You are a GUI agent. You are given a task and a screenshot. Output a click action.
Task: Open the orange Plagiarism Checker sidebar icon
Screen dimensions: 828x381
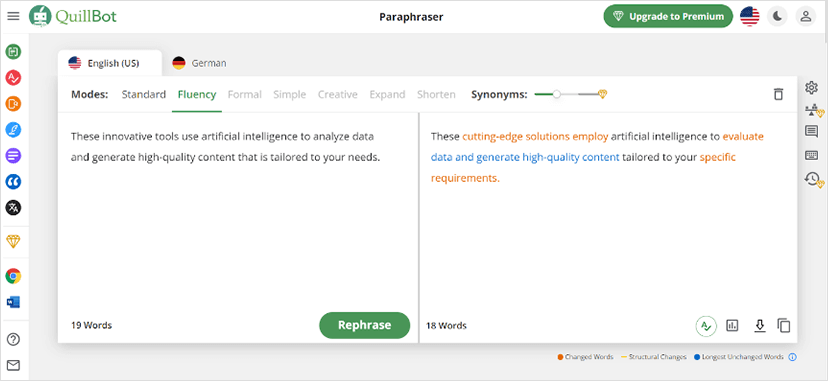click(x=13, y=104)
